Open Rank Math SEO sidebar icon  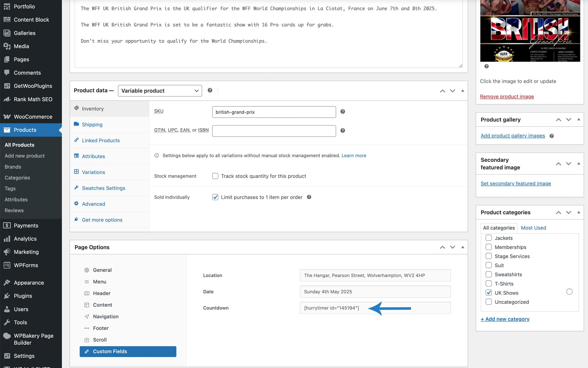[7, 99]
